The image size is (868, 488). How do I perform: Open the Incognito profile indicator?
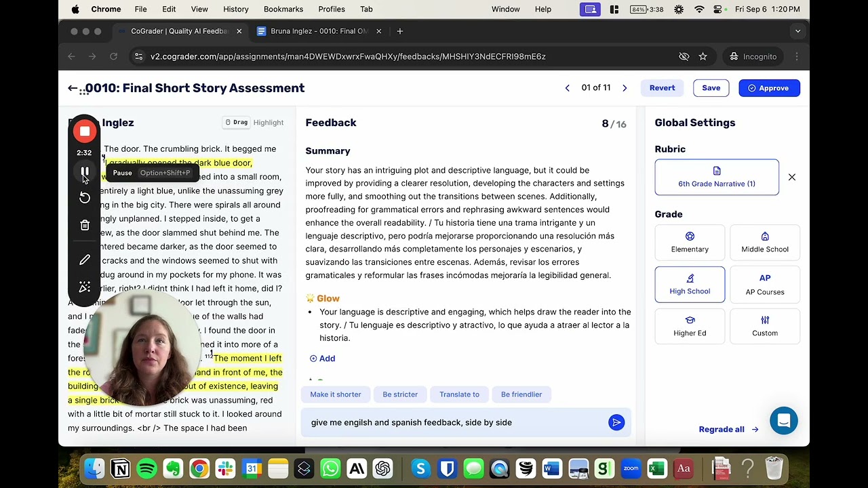tap(753, 56)
